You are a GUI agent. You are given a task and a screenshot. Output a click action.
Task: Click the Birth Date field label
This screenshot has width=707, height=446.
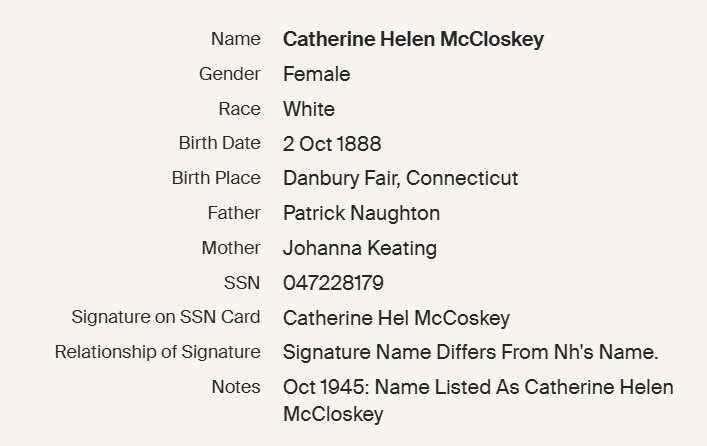pyautogui.click(x=219, y=144)
